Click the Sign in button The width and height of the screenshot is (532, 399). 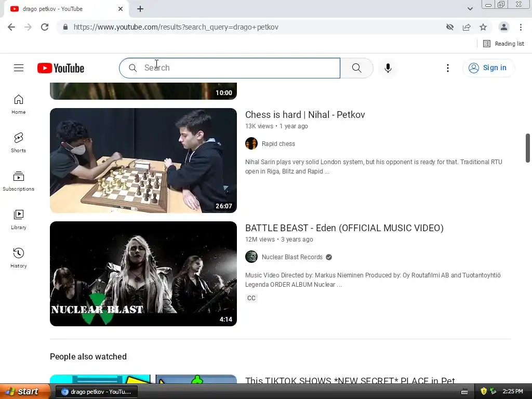(x=488, y=68)
